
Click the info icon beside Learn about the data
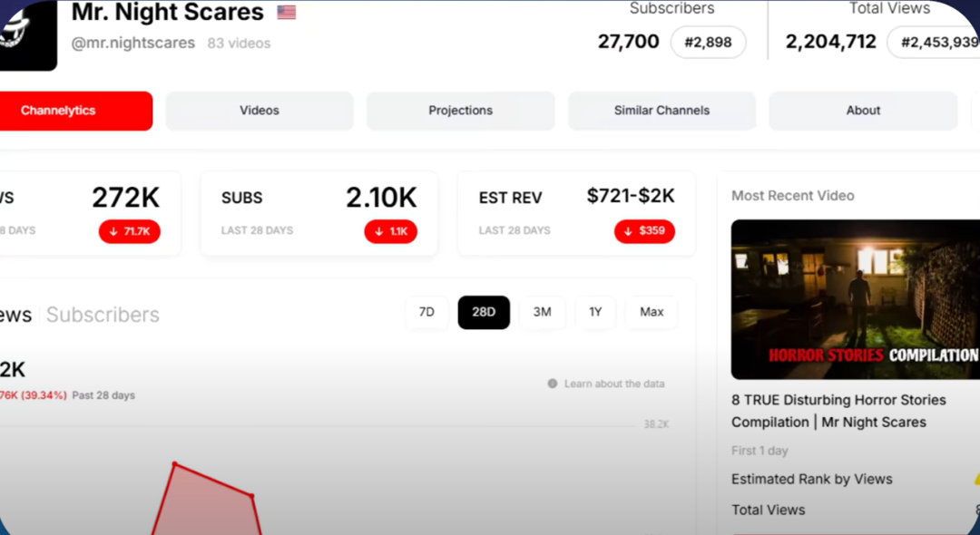click(553, 384)
